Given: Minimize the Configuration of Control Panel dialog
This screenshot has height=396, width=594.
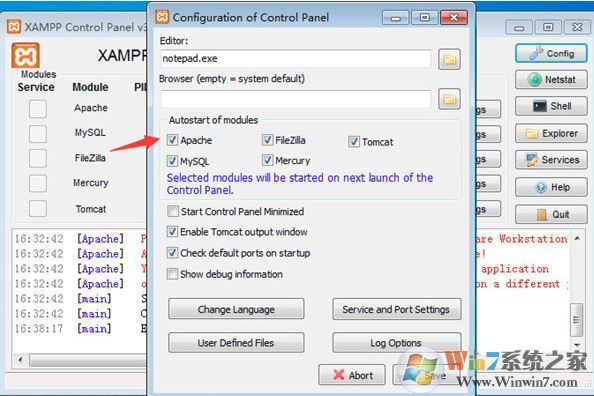Looking at the screenshot, I should coord(395,17).
